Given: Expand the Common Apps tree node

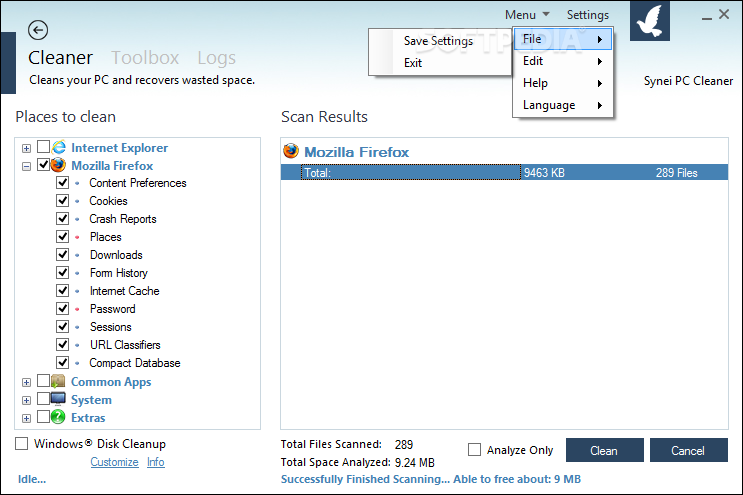Looking at the screenshot, I should pos(27,382).
